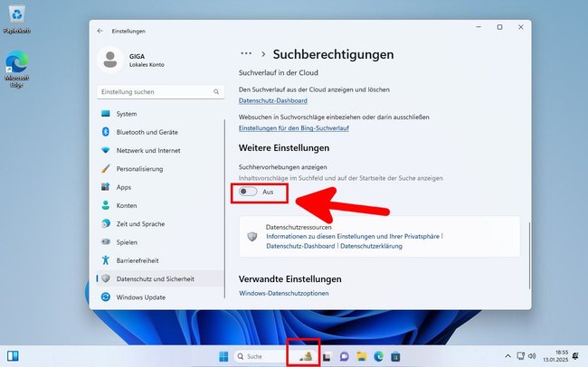588x367 pixels.
Task: Open the clock and date 13.01.2025
Action: [x=555, y=356]
